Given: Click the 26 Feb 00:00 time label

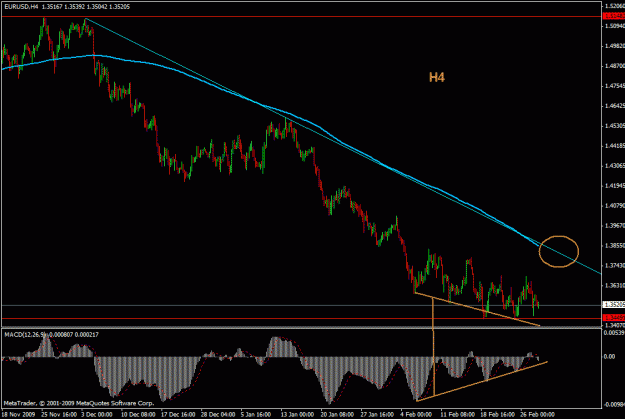Looking at the screenshot, I should (x=537, y=414).
